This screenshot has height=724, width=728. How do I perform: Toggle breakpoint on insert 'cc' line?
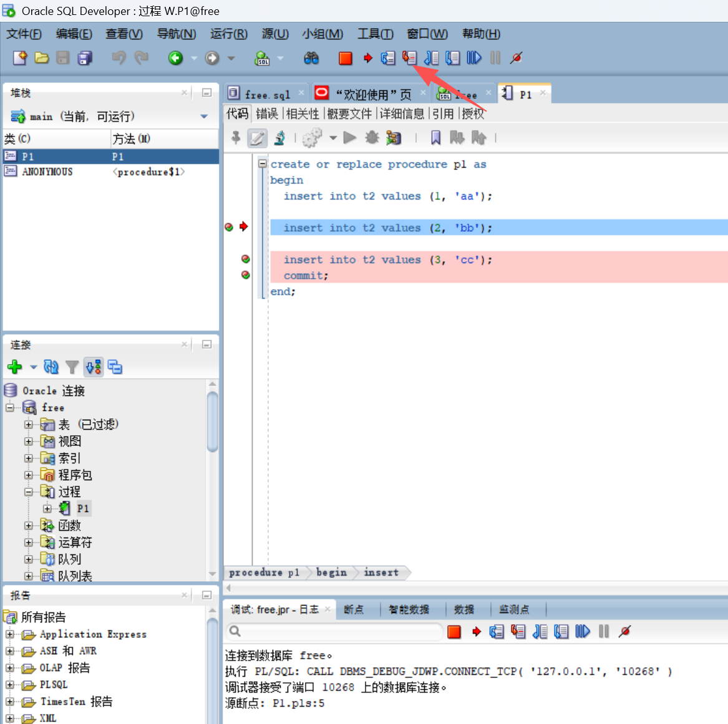pos(246,259)
